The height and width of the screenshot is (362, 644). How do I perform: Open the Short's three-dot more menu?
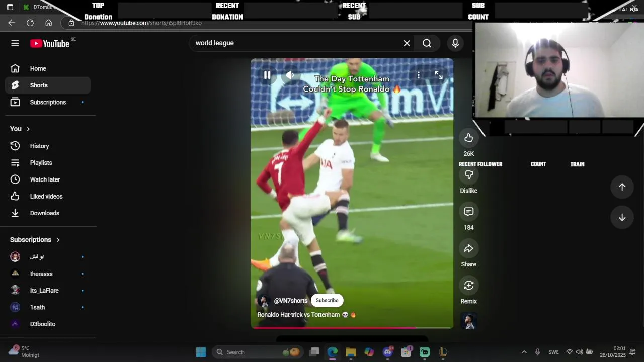419,75
